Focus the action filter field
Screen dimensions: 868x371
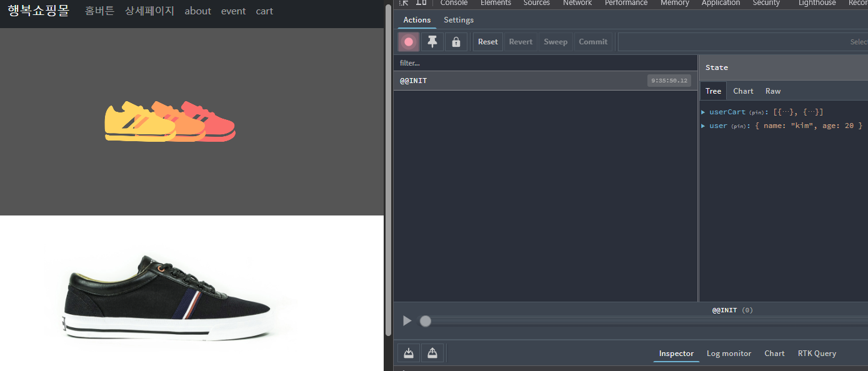(545, 63)
